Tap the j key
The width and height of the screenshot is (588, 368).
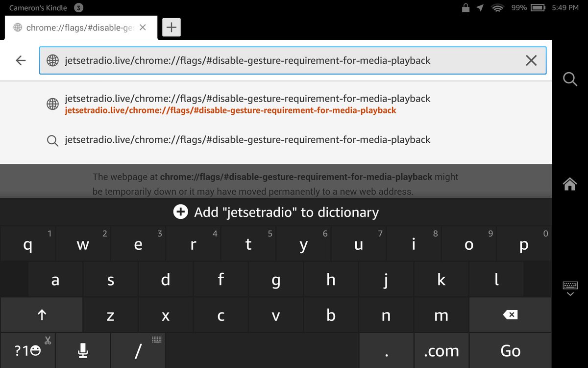[386, 280]
